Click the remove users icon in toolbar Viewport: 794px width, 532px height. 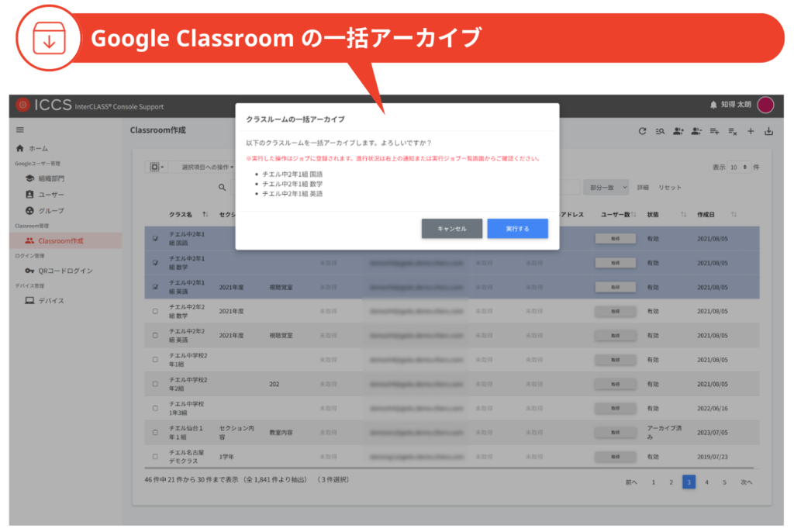click(697, 131)
